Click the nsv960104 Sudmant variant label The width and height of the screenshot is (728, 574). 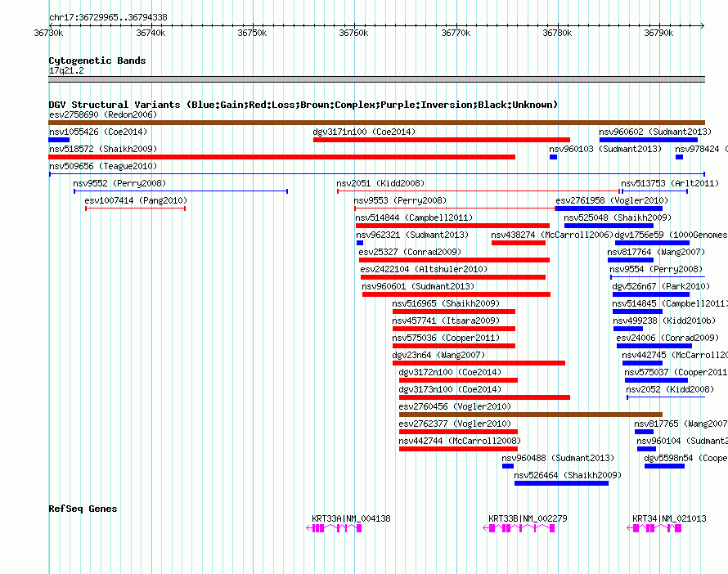pyautogui.click(x=682, y=441)
